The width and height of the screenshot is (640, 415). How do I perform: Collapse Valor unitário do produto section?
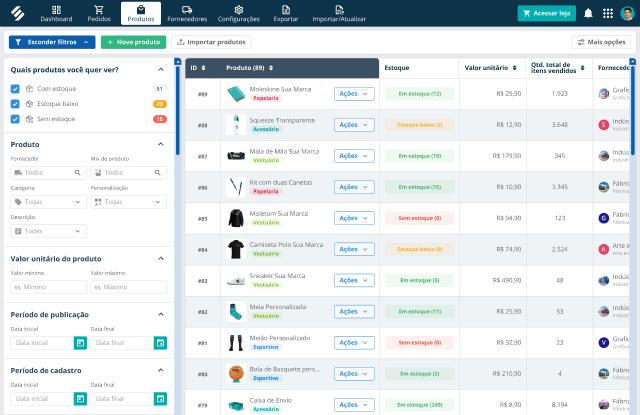[161, 258]
